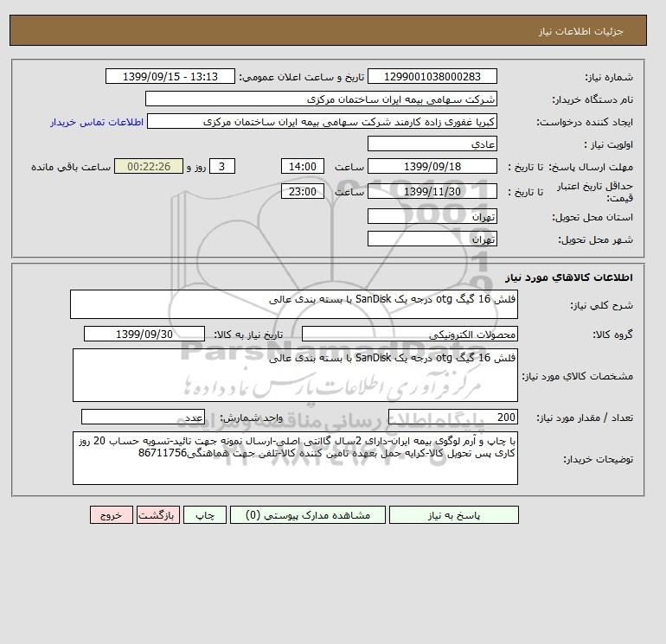666x644 pixels.
Task: Click the goods need date 1399/09/30
Action: pos(144,334)
